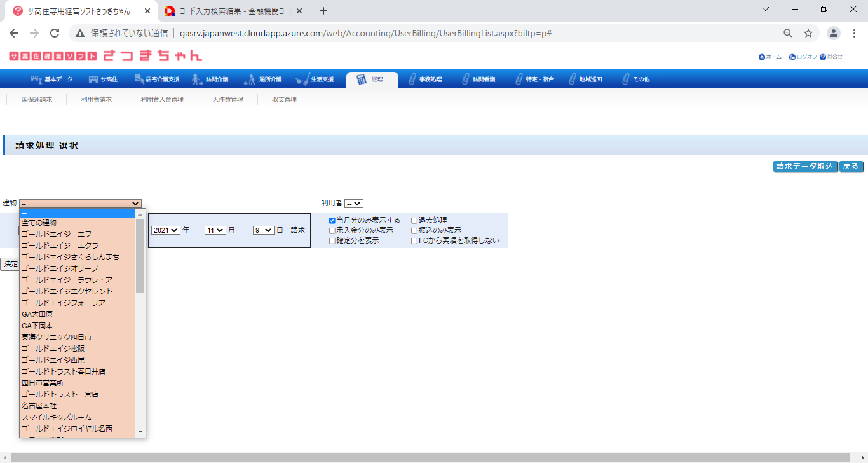This screenshot has width=868, height=463.
Task: Go to 利用者入金管理 submenu
Action: pyautogui.click(x=162, y=100)
